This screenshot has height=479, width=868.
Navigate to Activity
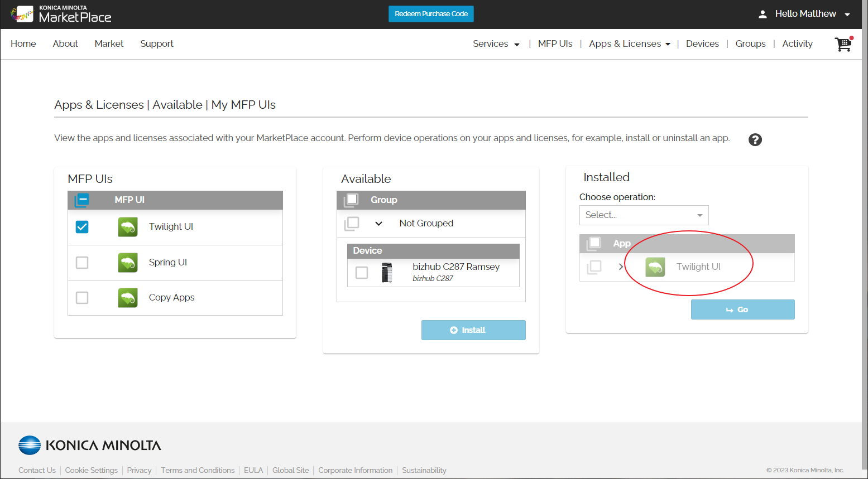(797, 44)
